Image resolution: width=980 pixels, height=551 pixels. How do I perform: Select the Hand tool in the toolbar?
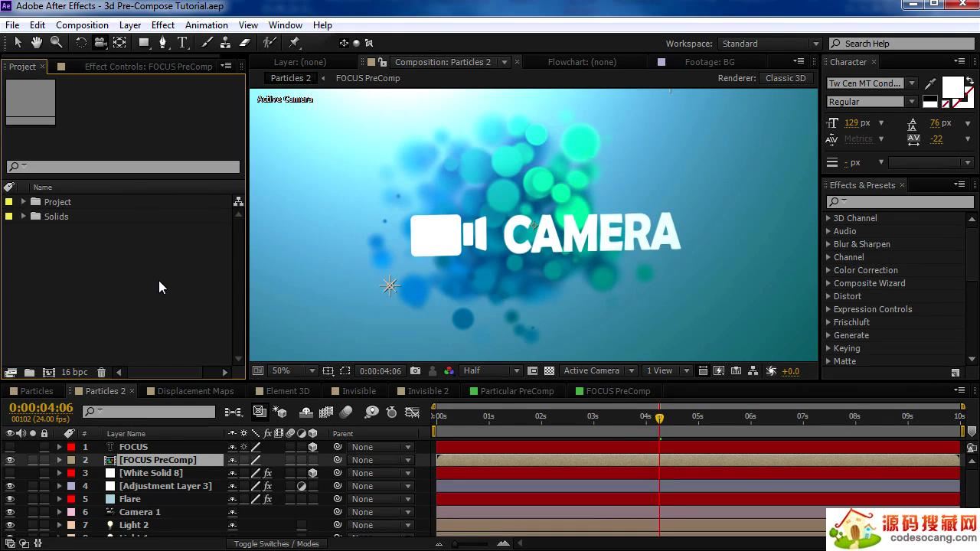[36, 43]
